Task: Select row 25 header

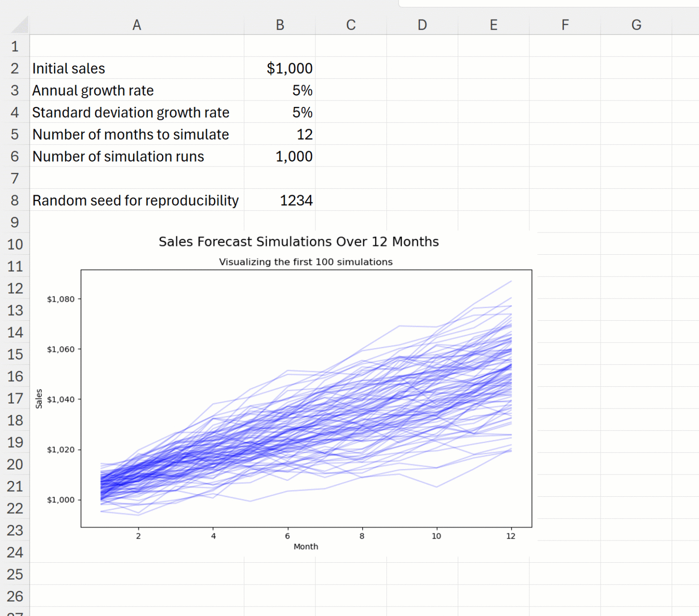Action: tap(15, 574)
